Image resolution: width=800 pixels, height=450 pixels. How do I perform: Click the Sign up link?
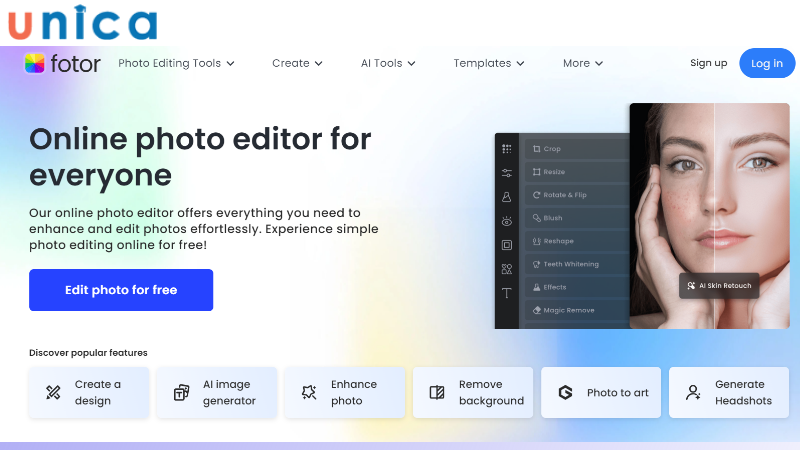[708, 63]
